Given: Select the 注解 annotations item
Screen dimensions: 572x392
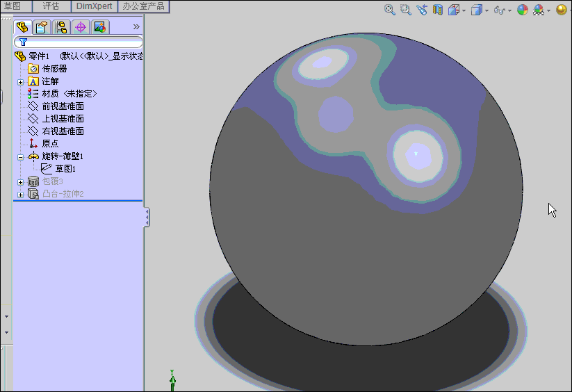Looking at the screenshot, I should [x=50, y=81].
